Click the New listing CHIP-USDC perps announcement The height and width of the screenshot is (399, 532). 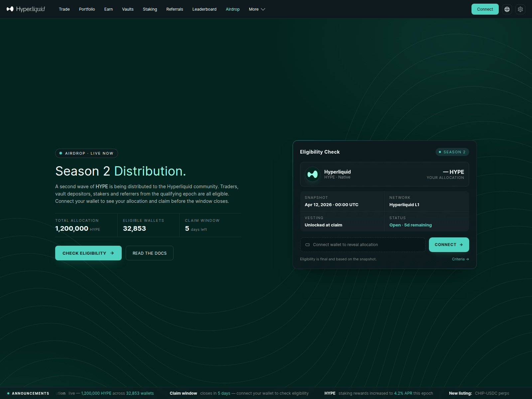pos(479,393)
